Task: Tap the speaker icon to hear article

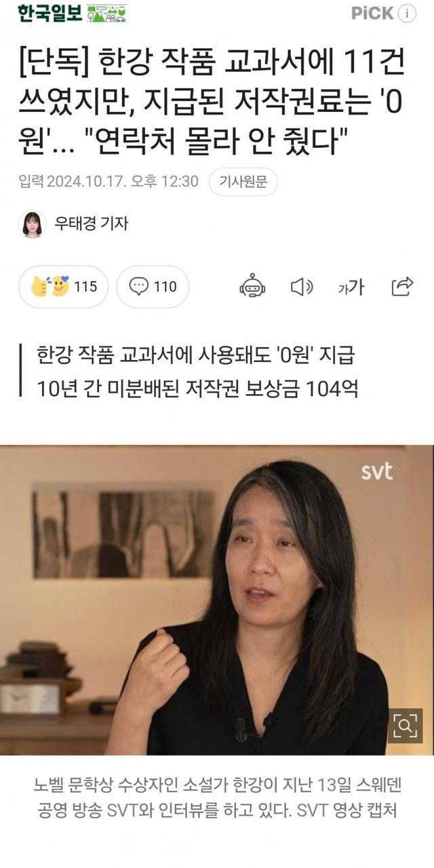Action: pyautogui.click(x=302, y=287)
